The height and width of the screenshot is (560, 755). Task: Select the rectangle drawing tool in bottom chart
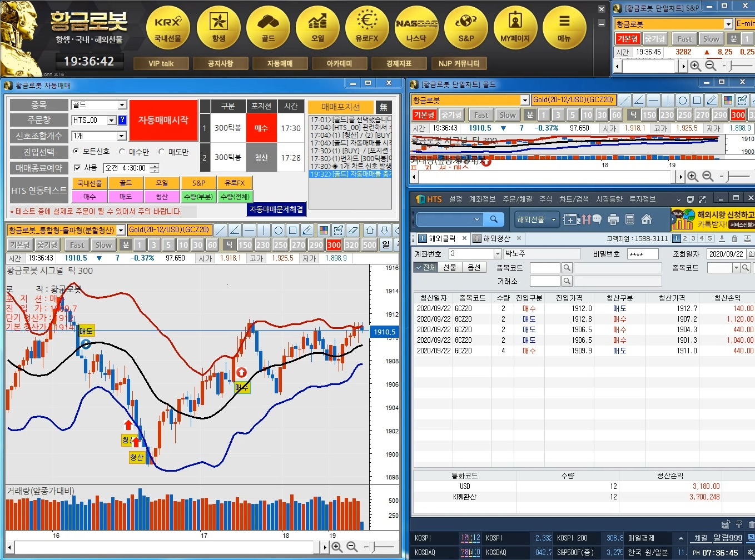(293, 230)
